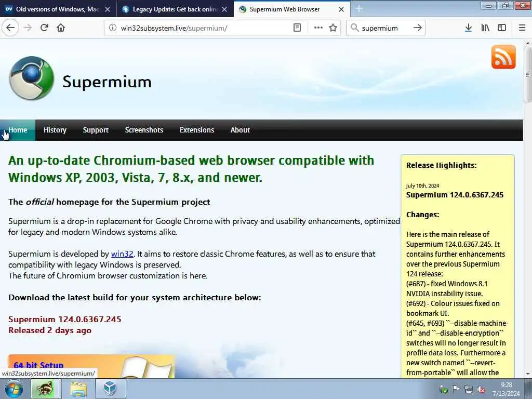Go back with the browser back arrow

coord(10,28)
